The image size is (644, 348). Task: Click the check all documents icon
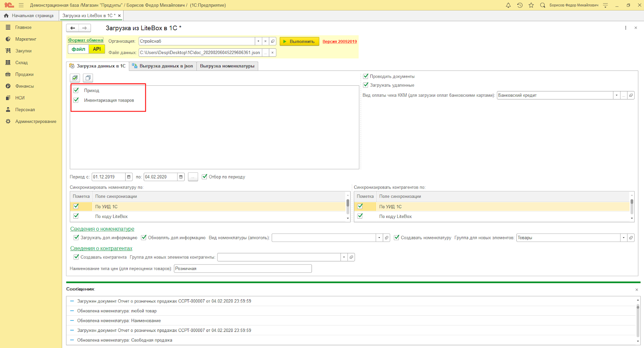tap(75, 78)
